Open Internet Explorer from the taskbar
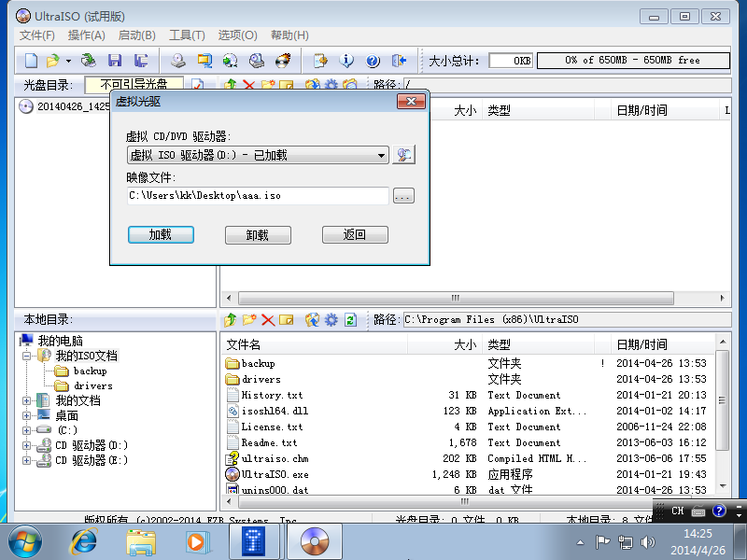Screen dimensions: 747x560 pos(84,542)
